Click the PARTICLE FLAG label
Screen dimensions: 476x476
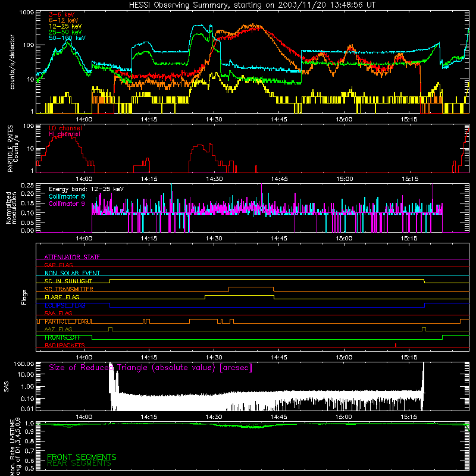[67, 321]
